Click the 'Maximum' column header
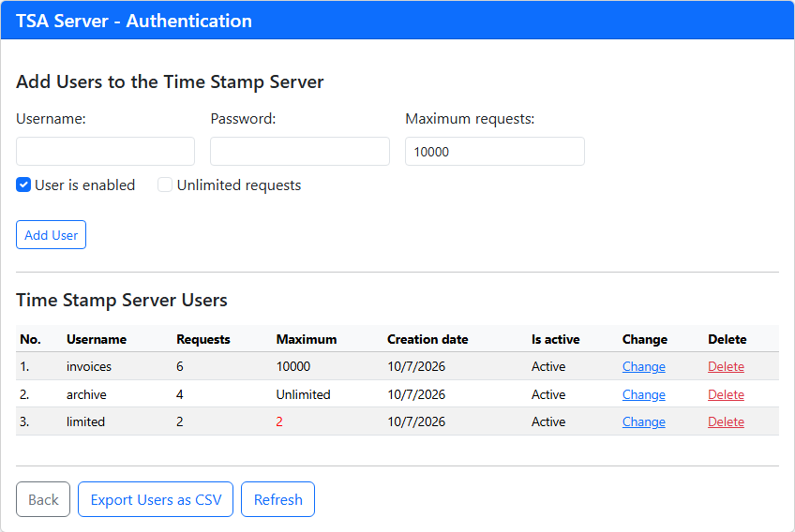The image size is (795, 532). click(x=307, y=339)
